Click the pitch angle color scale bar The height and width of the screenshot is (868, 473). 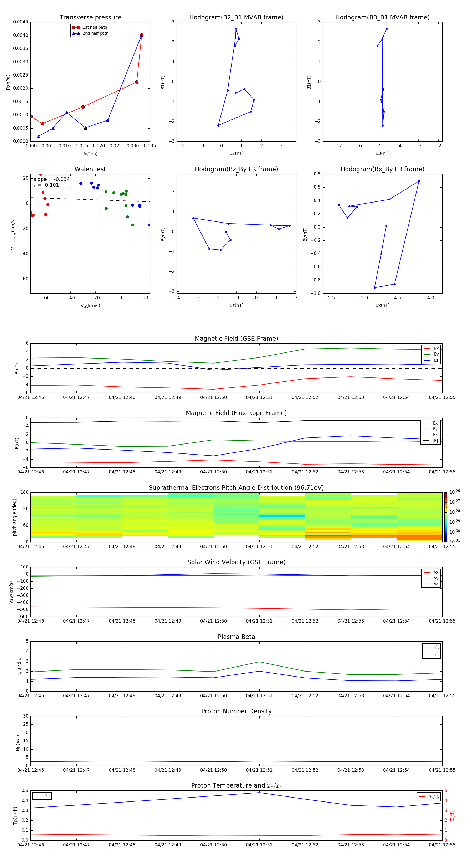(446, 517)
